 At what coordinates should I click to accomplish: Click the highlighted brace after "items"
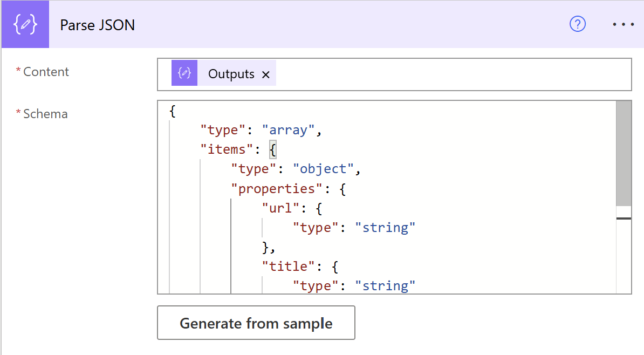coord(273,149)
